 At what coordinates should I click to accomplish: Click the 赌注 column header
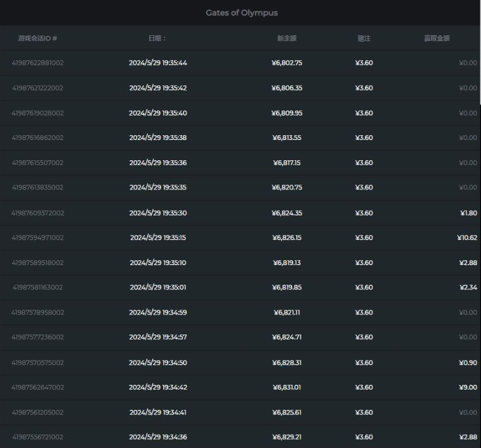364,38
